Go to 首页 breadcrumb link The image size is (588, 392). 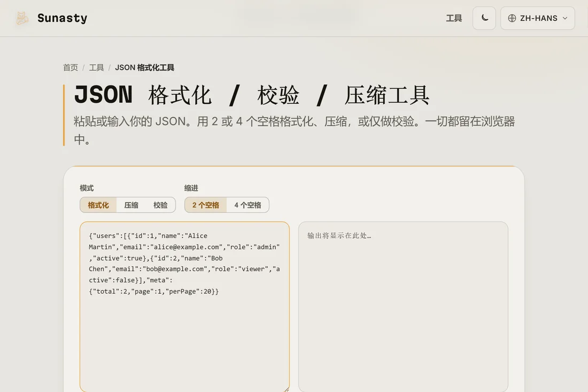click(71, 67)
